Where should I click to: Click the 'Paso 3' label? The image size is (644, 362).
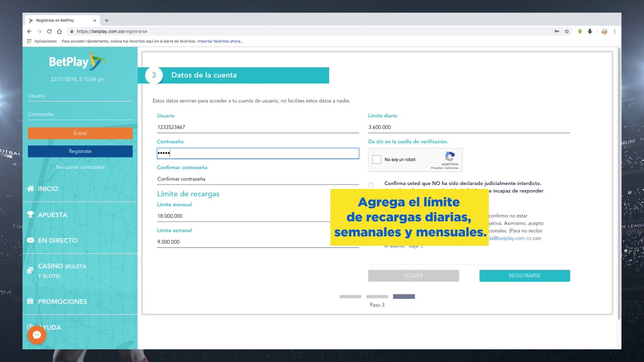pos(377,305)
